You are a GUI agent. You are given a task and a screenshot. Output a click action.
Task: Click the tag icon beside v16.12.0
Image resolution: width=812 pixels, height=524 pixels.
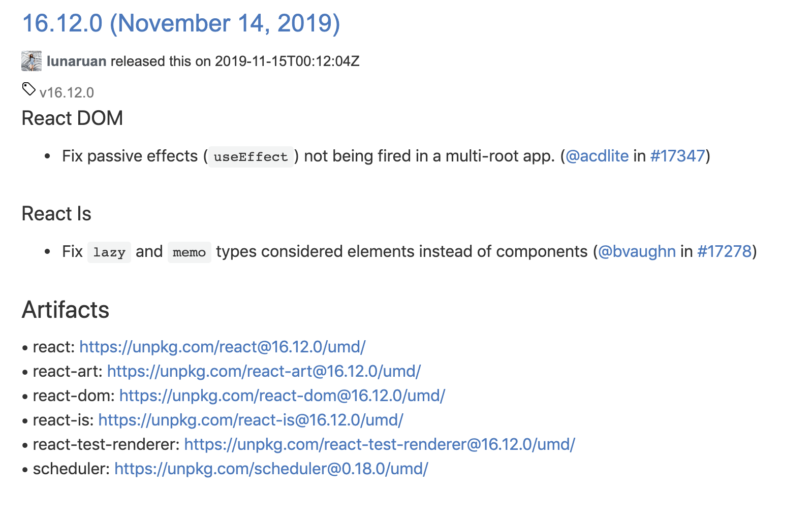[x=28, y=89]
